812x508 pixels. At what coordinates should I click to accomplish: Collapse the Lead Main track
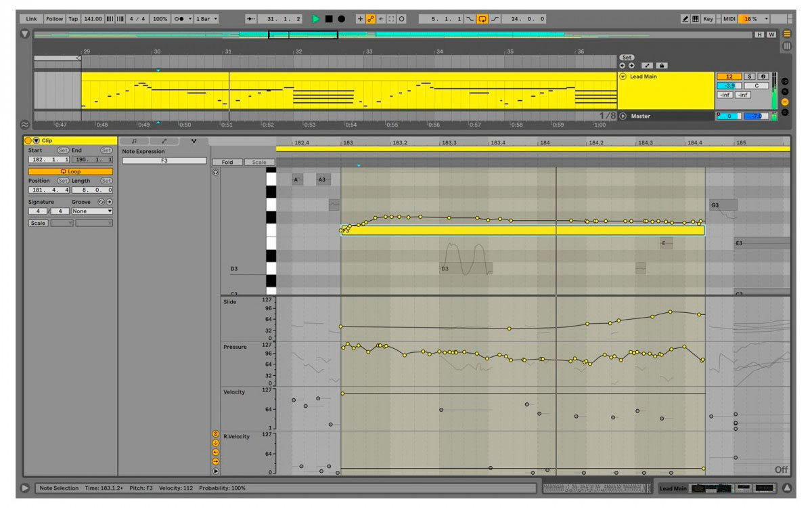pyautogui.click(x=623, y=77)
